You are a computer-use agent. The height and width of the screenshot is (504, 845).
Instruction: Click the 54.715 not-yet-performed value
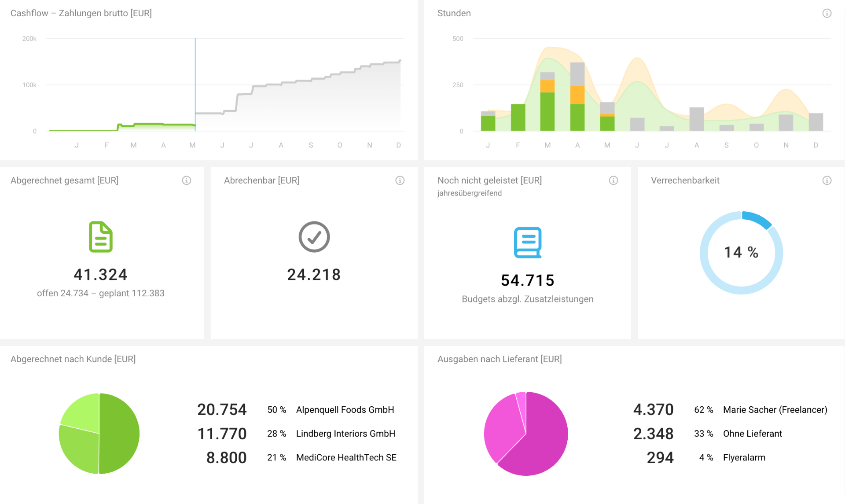528,280
